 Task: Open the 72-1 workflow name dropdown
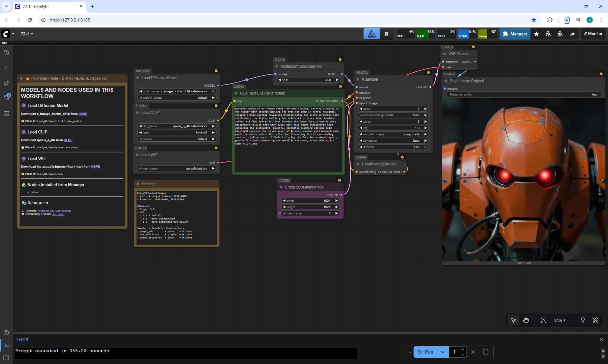coord(27,34)
